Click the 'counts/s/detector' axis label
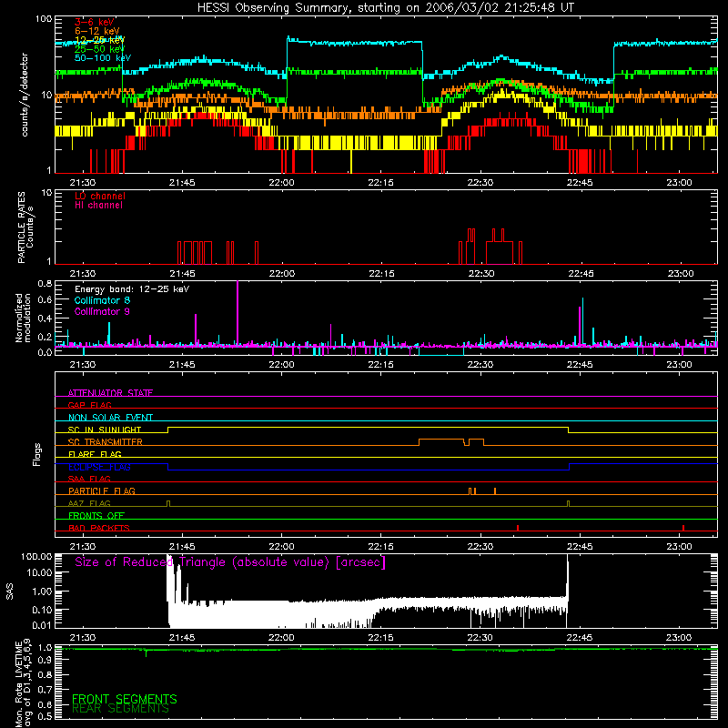The height and width of the screenshot is (728, 728). coord(25,95)
